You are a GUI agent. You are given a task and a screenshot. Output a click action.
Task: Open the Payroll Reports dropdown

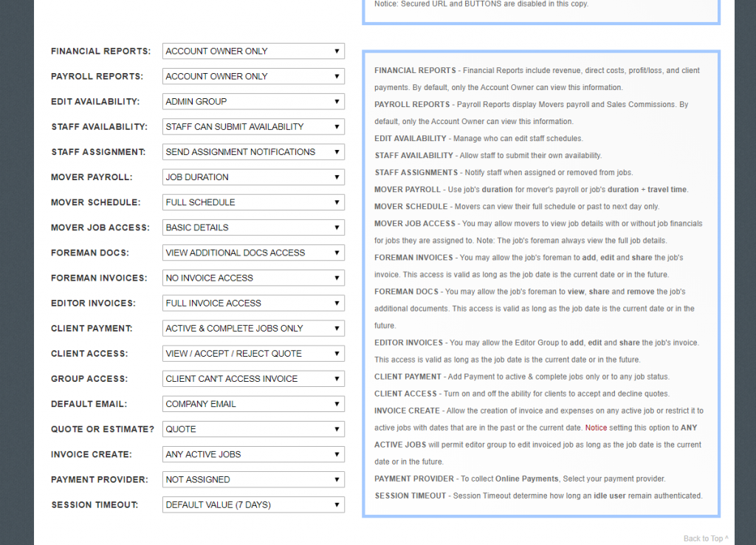253,76
